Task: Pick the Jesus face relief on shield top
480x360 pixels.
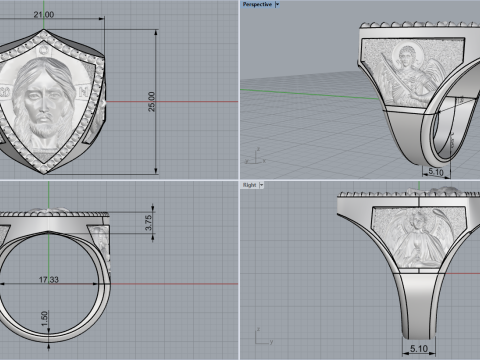Action: tap(44, 103)
